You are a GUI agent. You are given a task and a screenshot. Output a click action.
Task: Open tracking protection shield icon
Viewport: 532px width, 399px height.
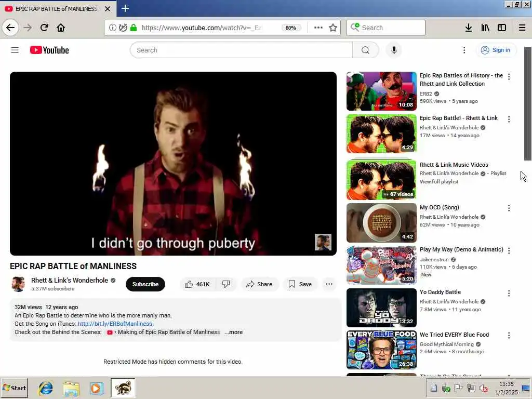click(123, 28)
